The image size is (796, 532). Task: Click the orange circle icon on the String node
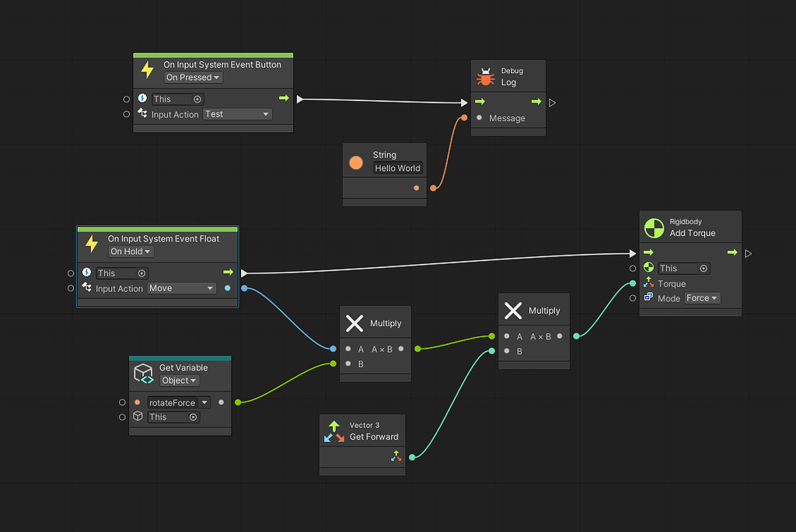point(356,162)
